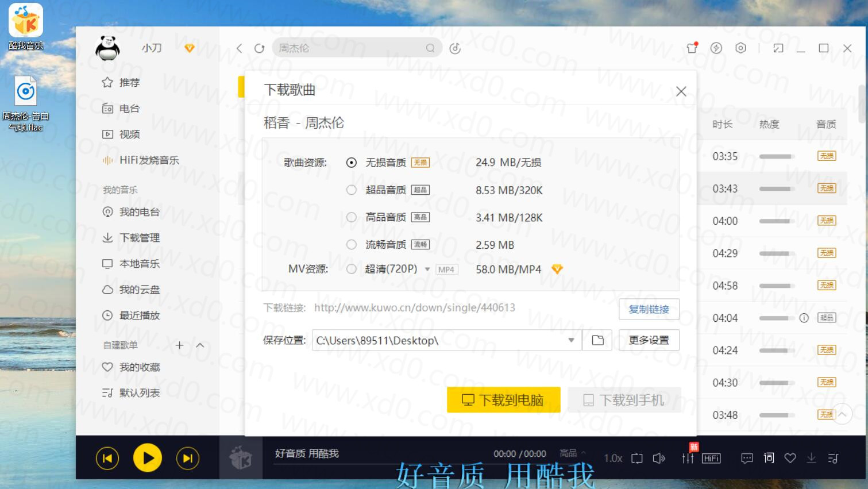Open 我的电台 in the sidebar
Screen dimensions: 868x489
(x=130, y=212)
